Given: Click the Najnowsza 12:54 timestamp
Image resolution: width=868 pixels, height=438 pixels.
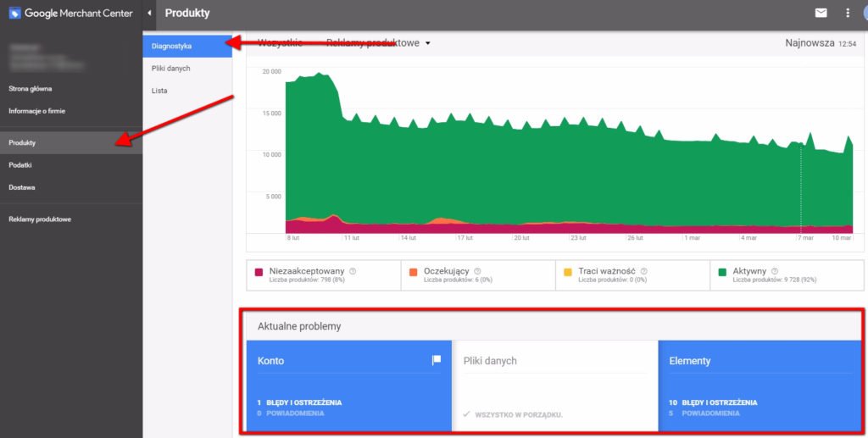Looking at the screenshot, I should (x=821, y=43).
